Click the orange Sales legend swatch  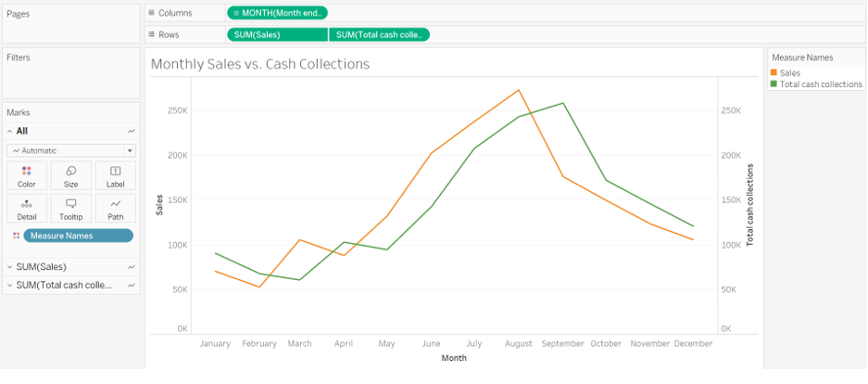point(774,72)
